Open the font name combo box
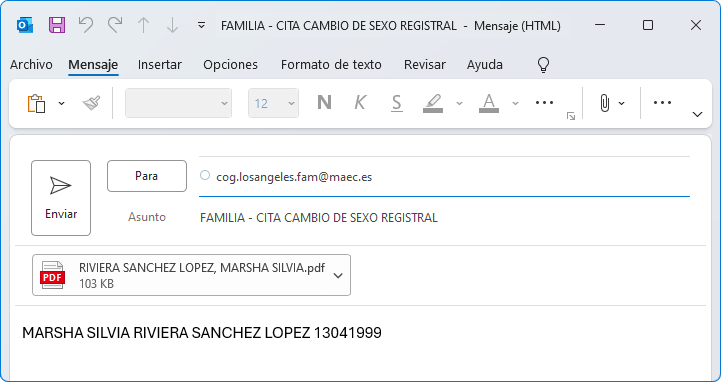Screen dimensions: 721x382 click(x=178, y=103)
